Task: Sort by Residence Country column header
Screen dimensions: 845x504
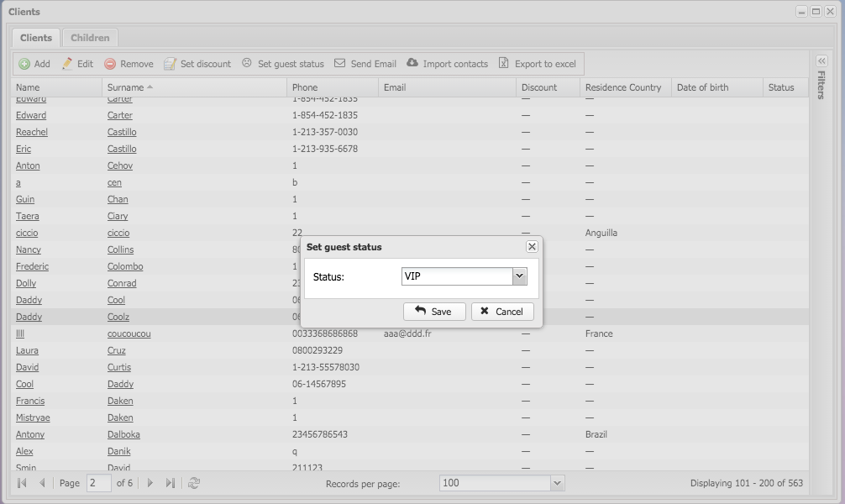Action: [x=626, y=87]
